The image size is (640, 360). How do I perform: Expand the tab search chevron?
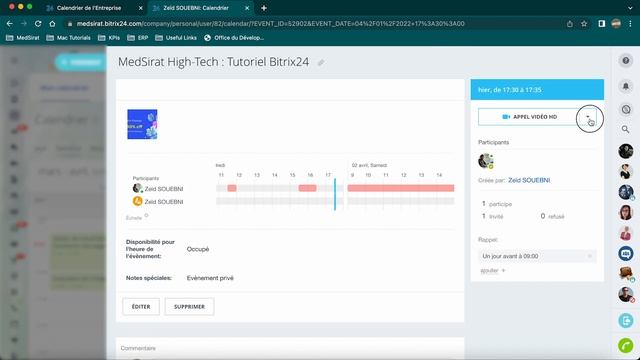click(x=631, y=8)
